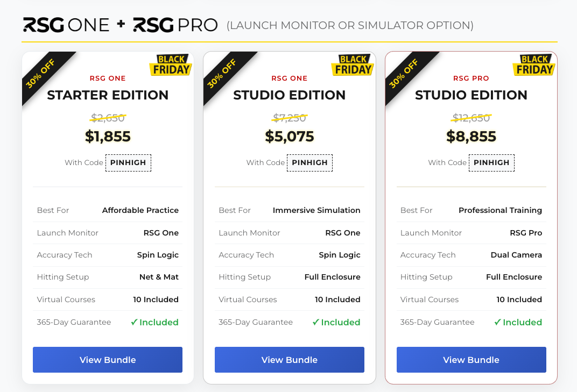The image size is (577, 392).
Task: Click the $5,075 price on RSG One Studio card
Action: pos(290,137)
